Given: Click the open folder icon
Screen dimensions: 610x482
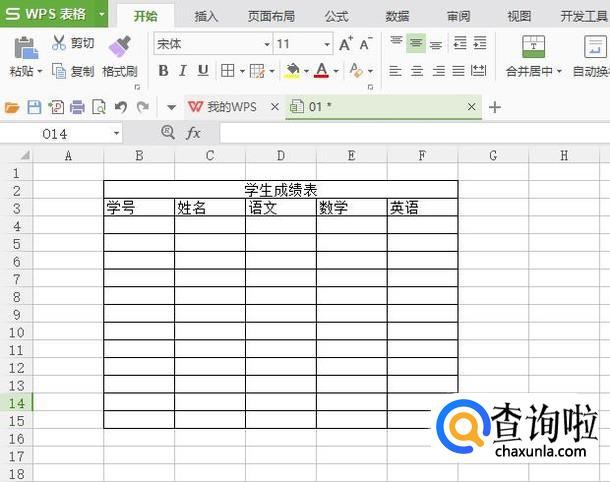Looking at the screenshot, I should (x=12, y=107).
